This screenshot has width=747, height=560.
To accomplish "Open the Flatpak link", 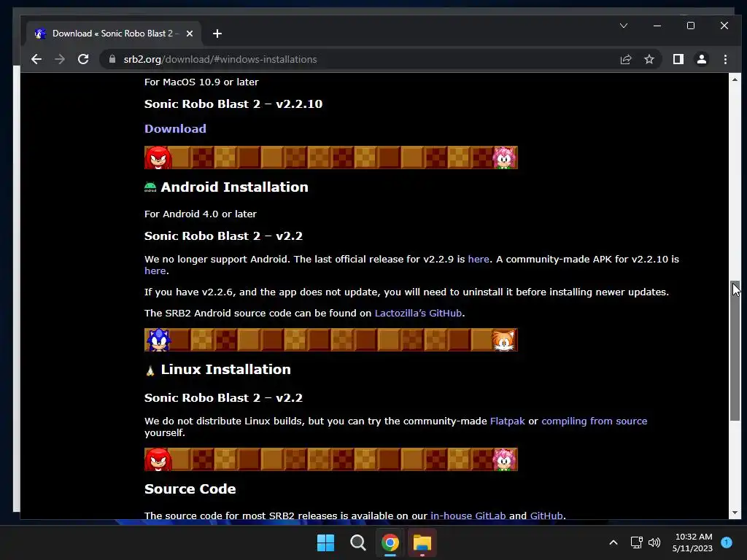I will pyautogui.click(x=508, y=421).
